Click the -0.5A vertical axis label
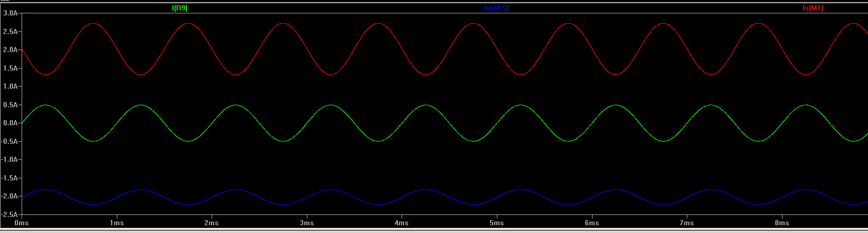Viewport: 868px width, 233px height. [x=9, y=141]
